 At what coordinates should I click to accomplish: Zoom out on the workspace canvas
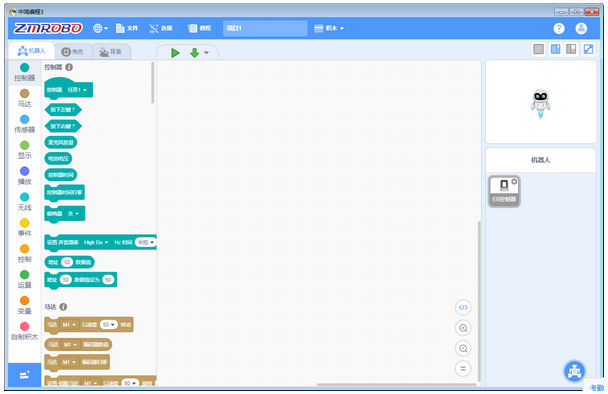click(463, 348)
